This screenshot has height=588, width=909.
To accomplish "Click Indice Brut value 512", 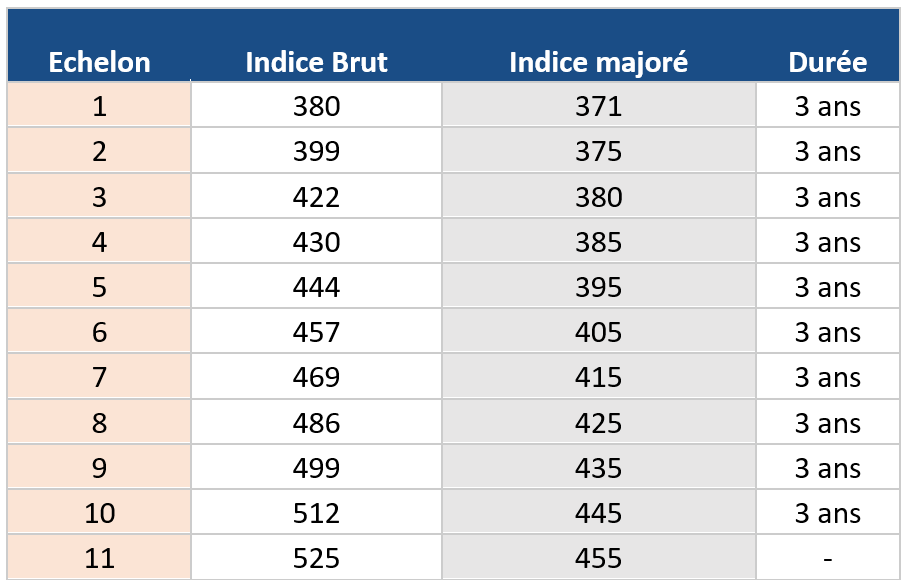I will (316, 513).
